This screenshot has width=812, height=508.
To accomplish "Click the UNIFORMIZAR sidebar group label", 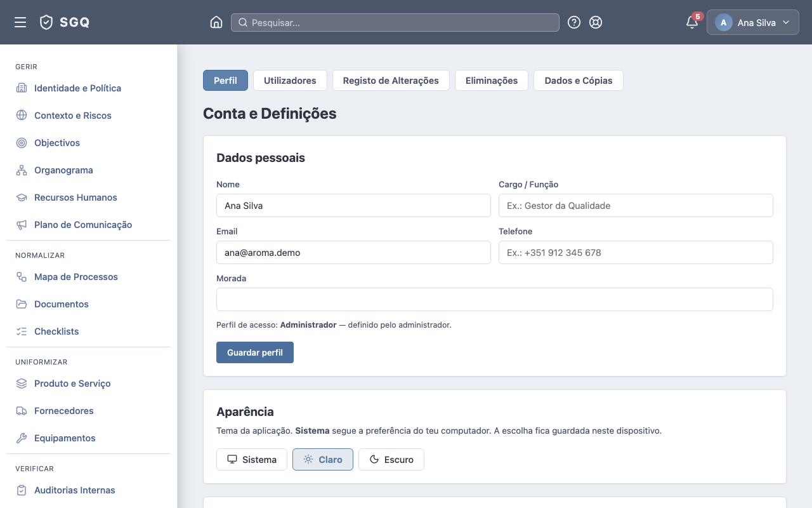I will tap(41, 362).
